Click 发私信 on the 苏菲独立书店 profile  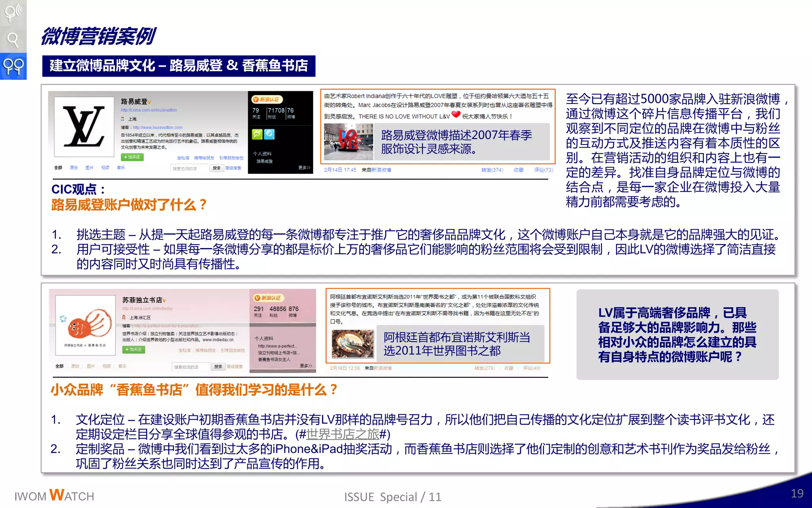(184, 350)
